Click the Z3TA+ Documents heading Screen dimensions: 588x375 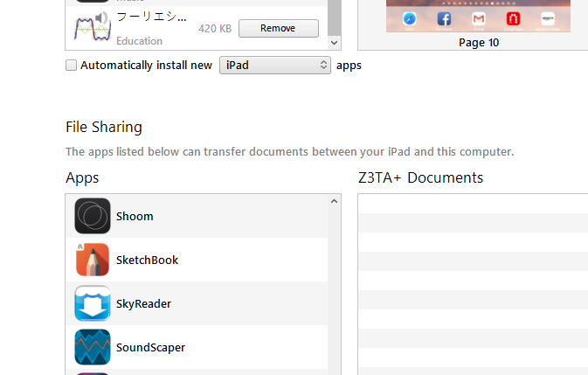tap(420, 177)
